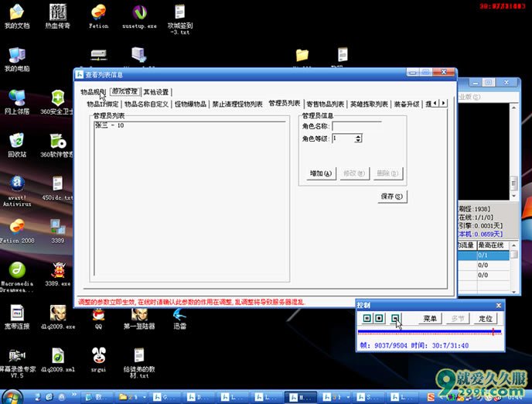Screen dimensions: 532x404
Task: Switch to 物品规则 tab
Action: coord(93,92)
